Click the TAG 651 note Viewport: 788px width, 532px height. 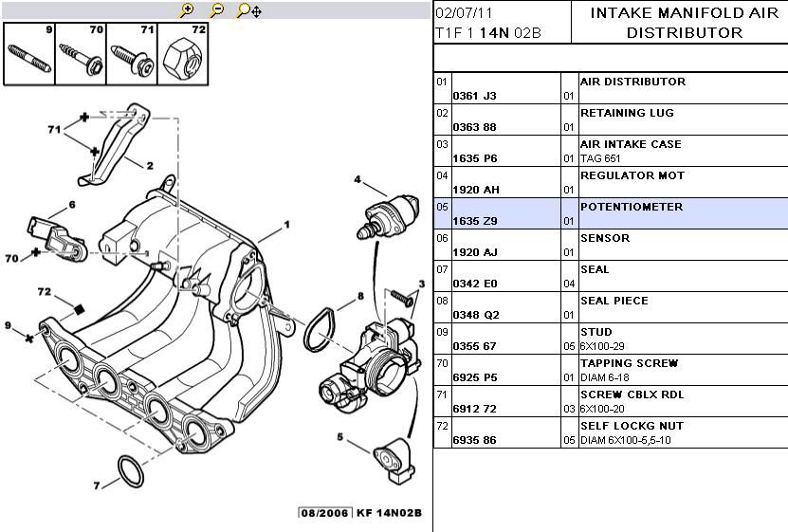coord(600,158)
